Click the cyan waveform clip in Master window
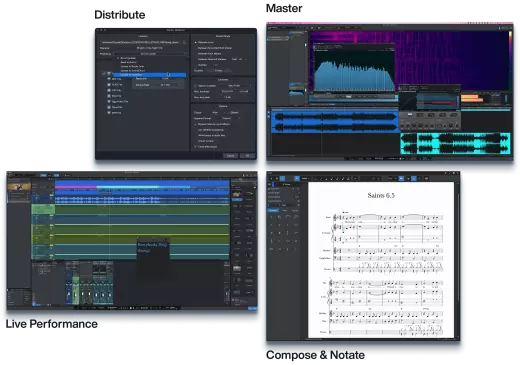The image size is (520, 365). point(455,143)
